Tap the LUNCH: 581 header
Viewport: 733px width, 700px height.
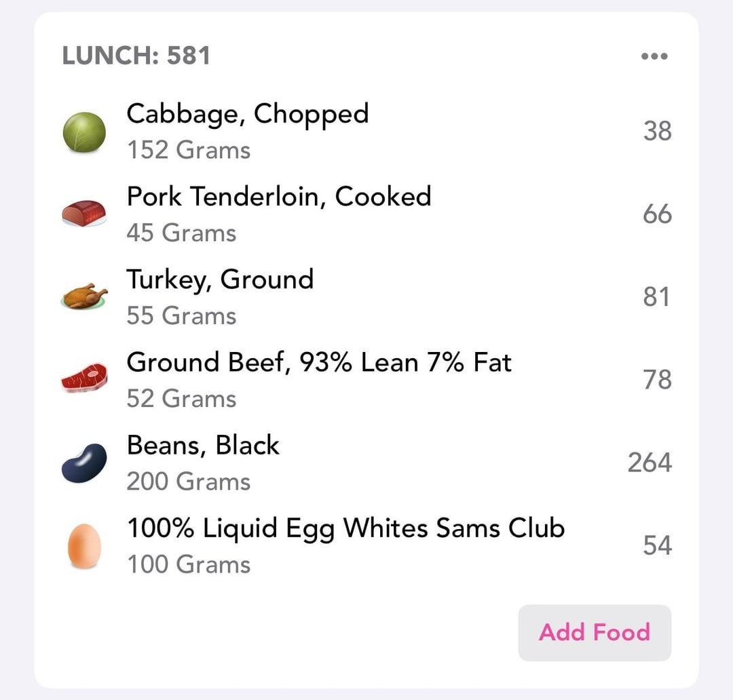pos(136,56)
